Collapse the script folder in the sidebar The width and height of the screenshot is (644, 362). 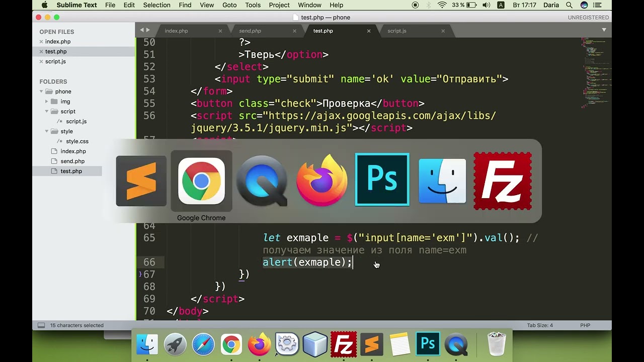47,112
